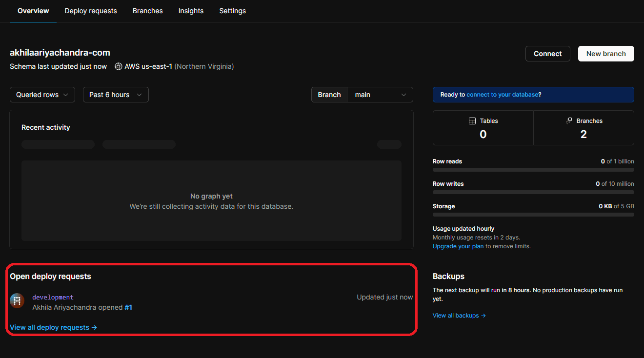
Task: Click the 'Recent activity' heading
Action: tap(46, 127)
